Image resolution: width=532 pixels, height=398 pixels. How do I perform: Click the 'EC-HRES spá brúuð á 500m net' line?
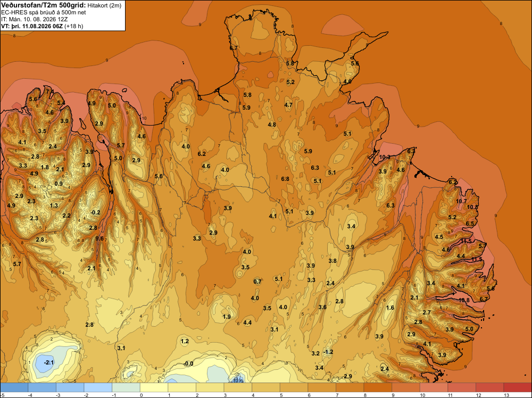(44, 12)
